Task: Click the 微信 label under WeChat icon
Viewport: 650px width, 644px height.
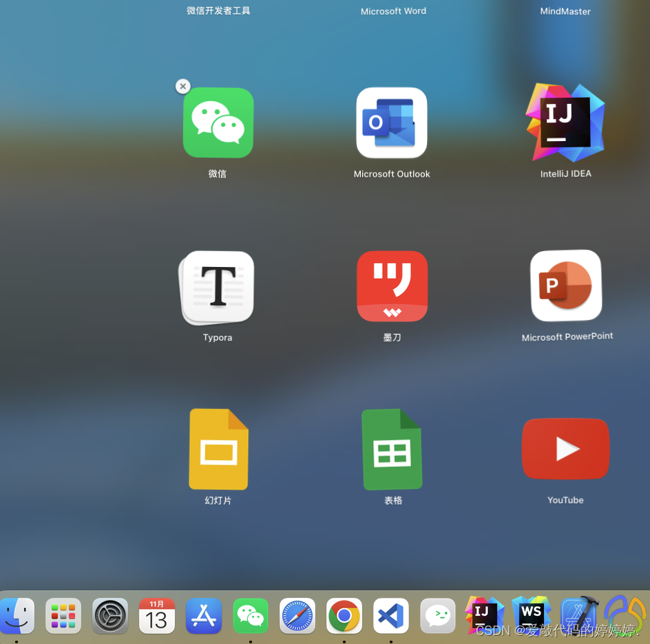Action: (x=218, y=174)
